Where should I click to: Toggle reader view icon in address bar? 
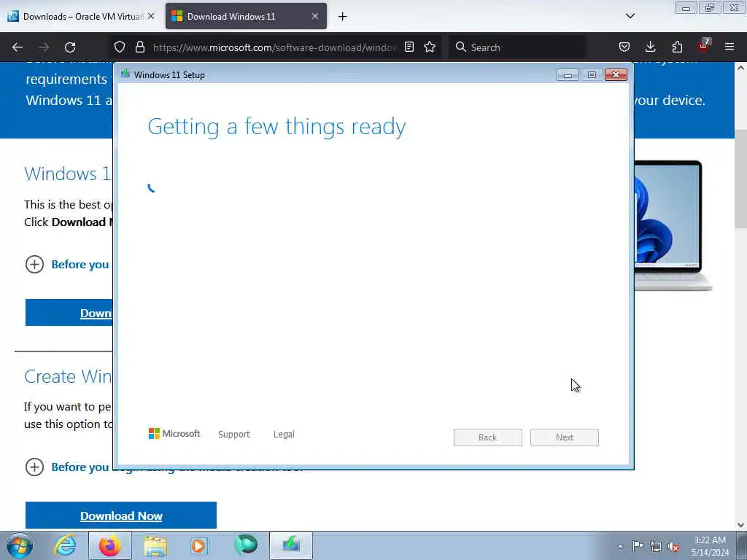point(409,47)
